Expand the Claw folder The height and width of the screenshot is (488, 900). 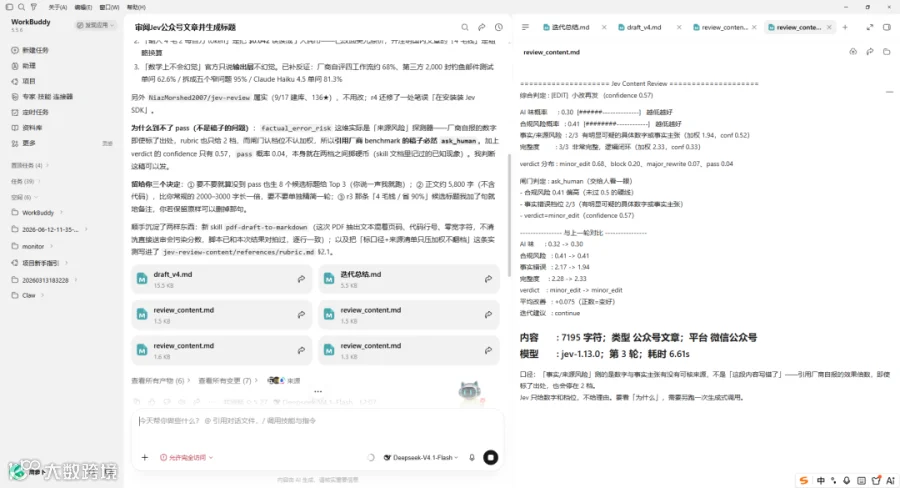pyautogui.click(x=28, y=295)
